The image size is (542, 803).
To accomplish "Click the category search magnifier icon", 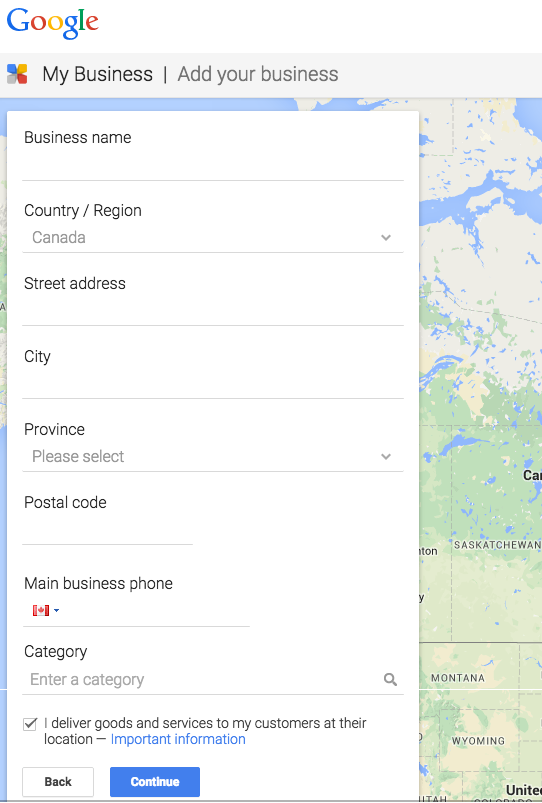I will (x=390, y=680).
